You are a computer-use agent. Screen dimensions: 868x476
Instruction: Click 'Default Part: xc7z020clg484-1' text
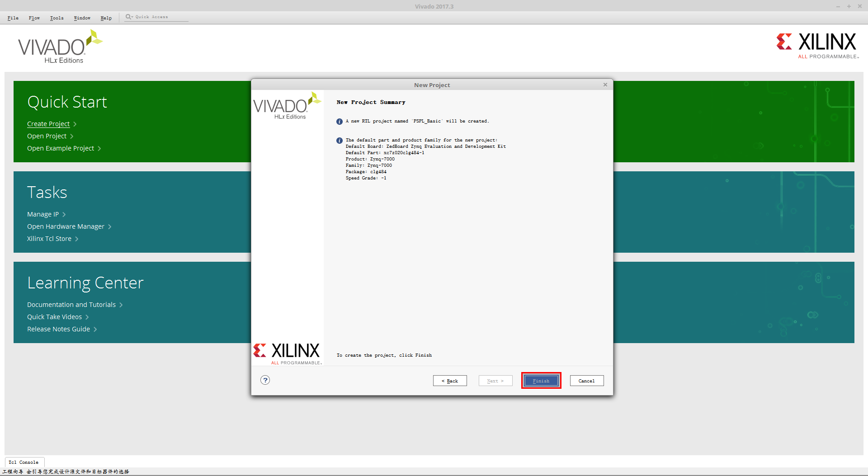tap(385, 153)
